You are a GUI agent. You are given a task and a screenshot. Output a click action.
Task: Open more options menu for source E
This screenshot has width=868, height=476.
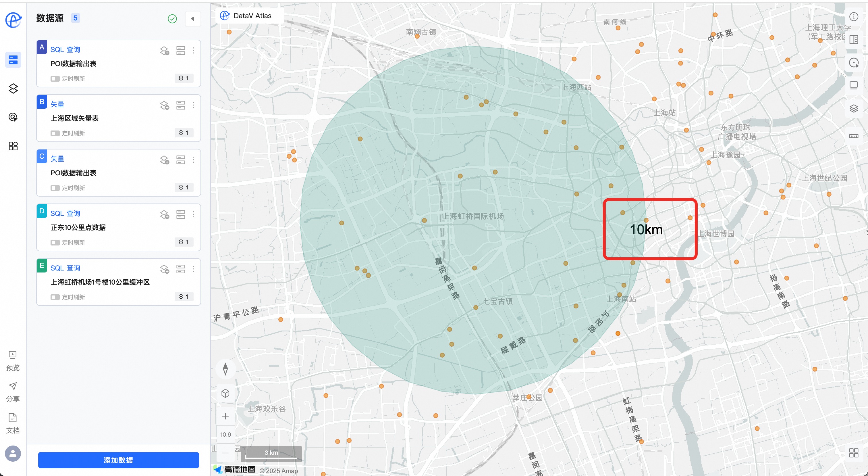(x=193, y=269)
